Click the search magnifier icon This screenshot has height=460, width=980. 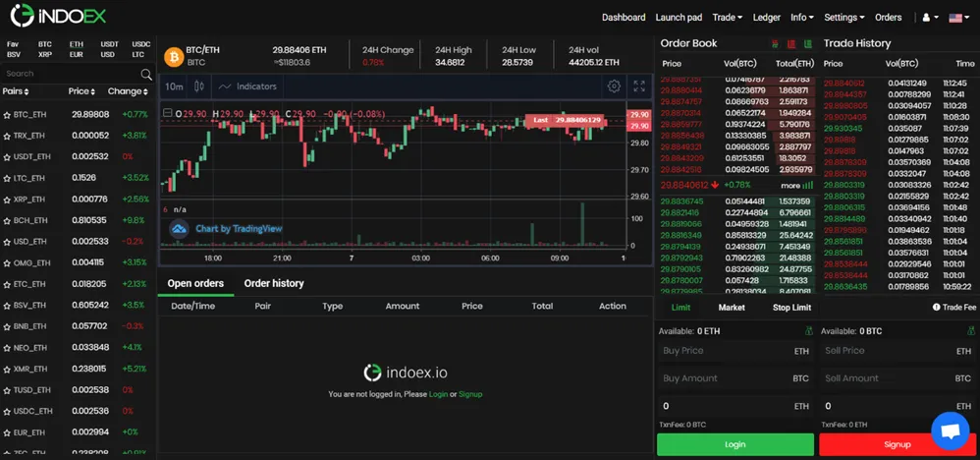click(x=146, y=75)
